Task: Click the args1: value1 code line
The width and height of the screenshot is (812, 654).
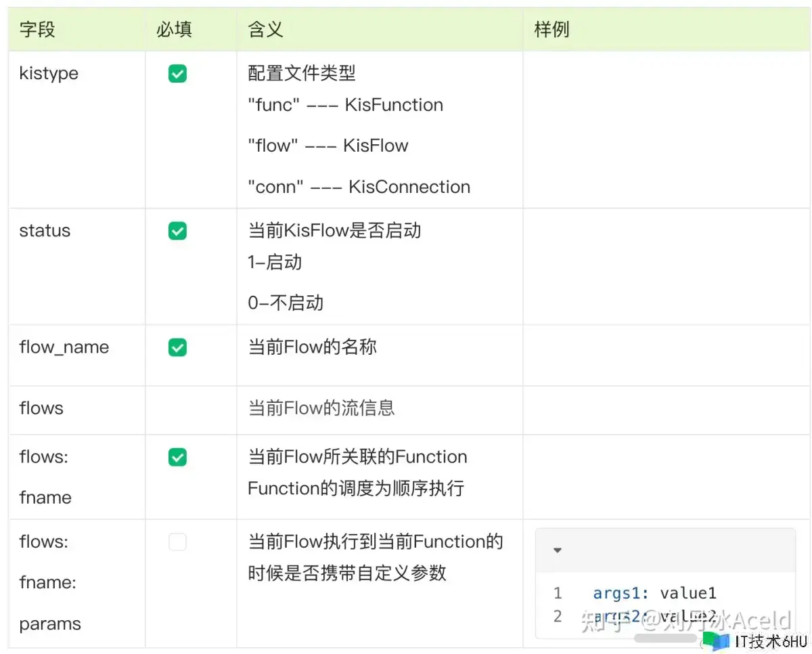Action: click(x=654, y=593)
